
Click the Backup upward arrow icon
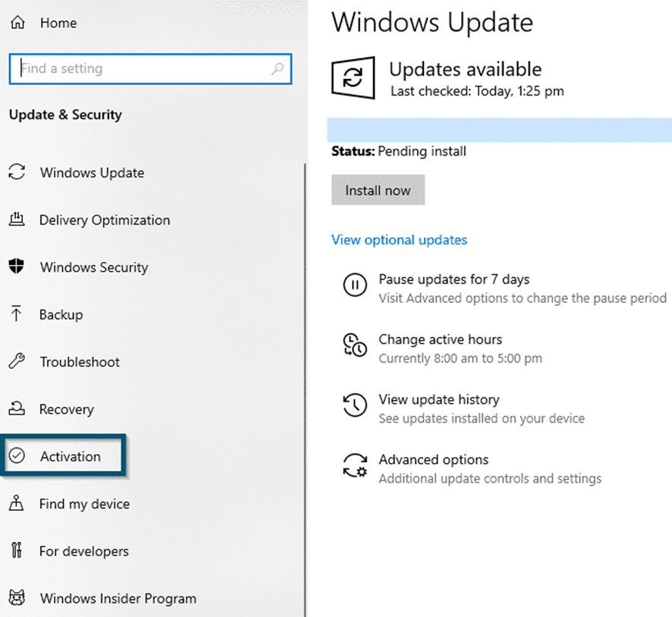click(x=16, y=313)
